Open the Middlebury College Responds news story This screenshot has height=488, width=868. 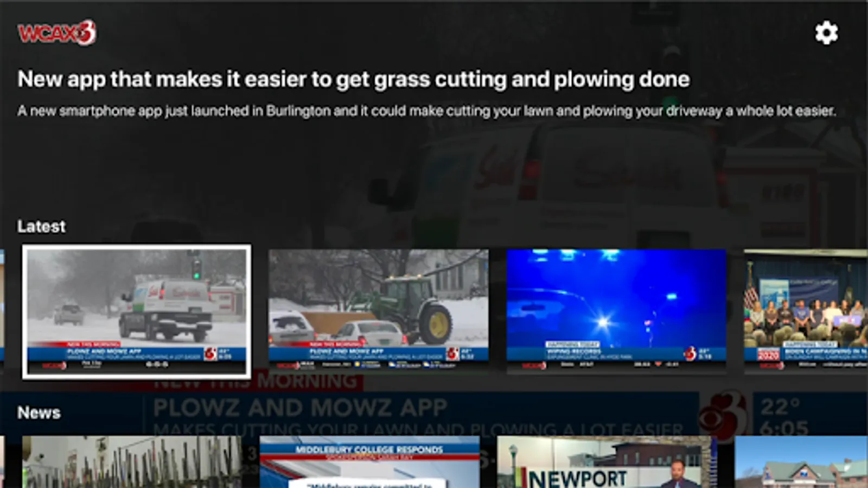(x=369, y=462)
